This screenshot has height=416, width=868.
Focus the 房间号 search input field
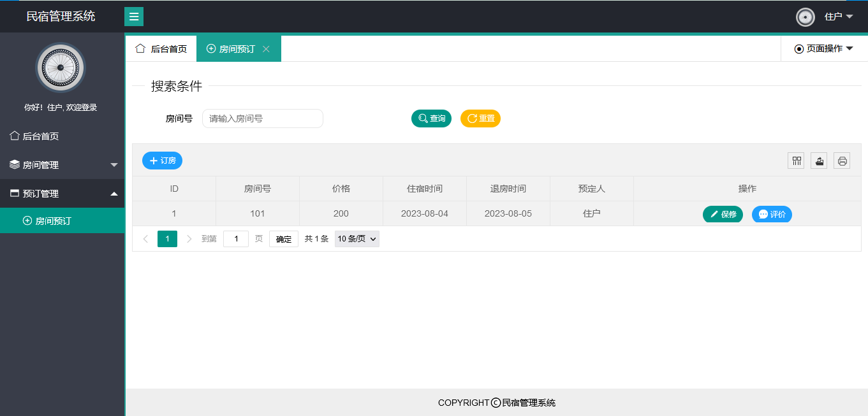coord(263,118)
